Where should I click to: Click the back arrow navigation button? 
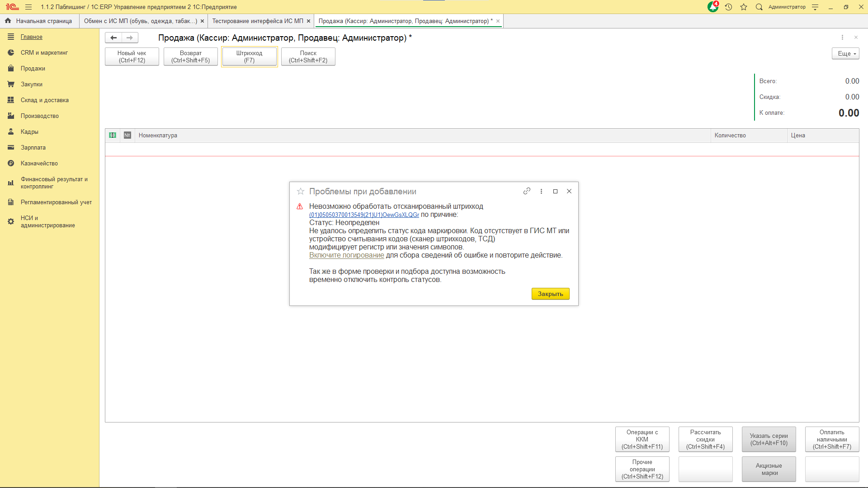[x=113, y=38]
